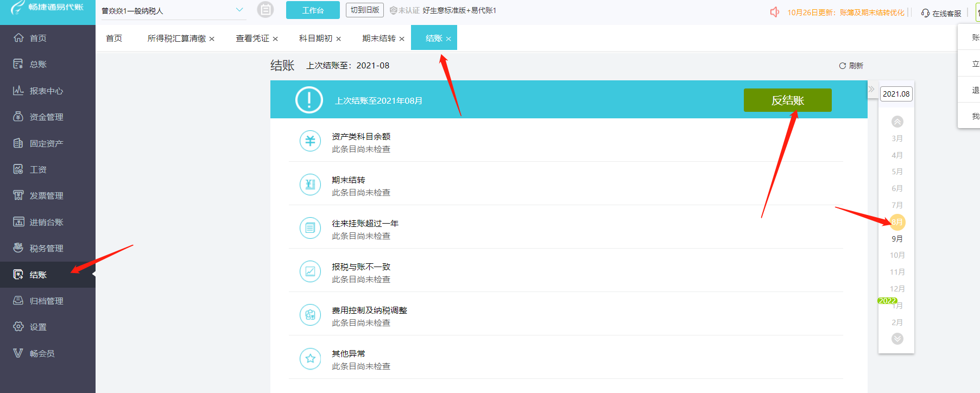The image size is (980, 393).
Task: Click the 报税与账不一致 check item title
Action: [361, 267]
